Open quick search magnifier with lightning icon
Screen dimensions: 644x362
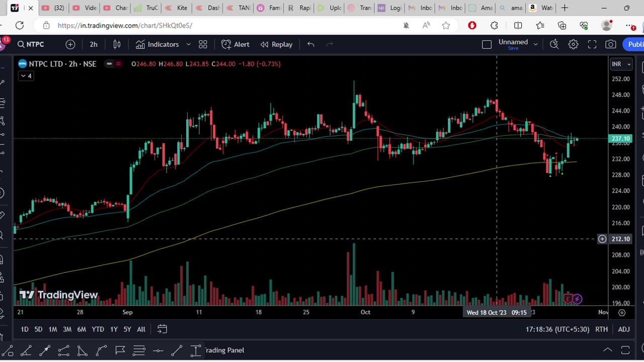click(554, 44)
